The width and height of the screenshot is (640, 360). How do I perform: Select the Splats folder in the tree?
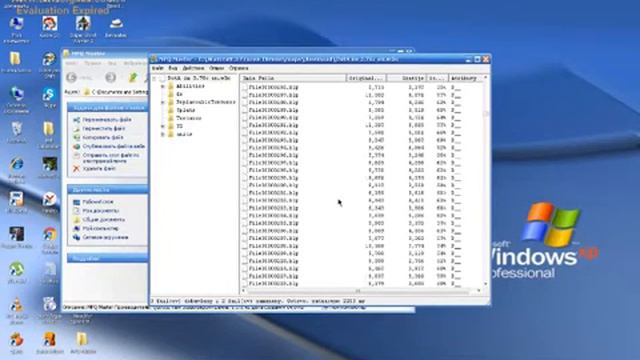click(186, 110)
